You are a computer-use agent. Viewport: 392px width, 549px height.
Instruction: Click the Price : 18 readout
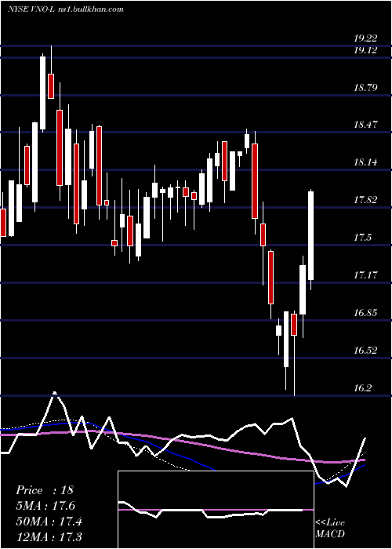pos(45,490)
